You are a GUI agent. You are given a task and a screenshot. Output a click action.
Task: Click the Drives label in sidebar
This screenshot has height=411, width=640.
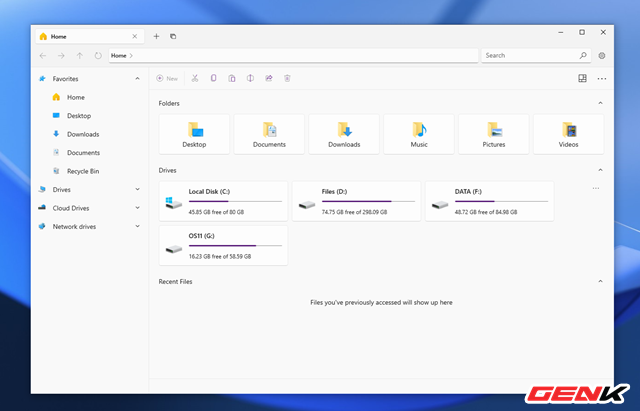click(x=62, y=189)
